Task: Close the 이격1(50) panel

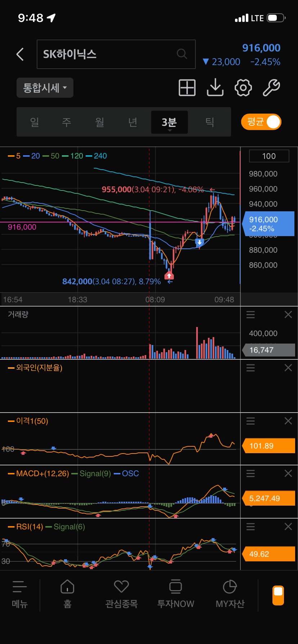Action: click(288, 421)
